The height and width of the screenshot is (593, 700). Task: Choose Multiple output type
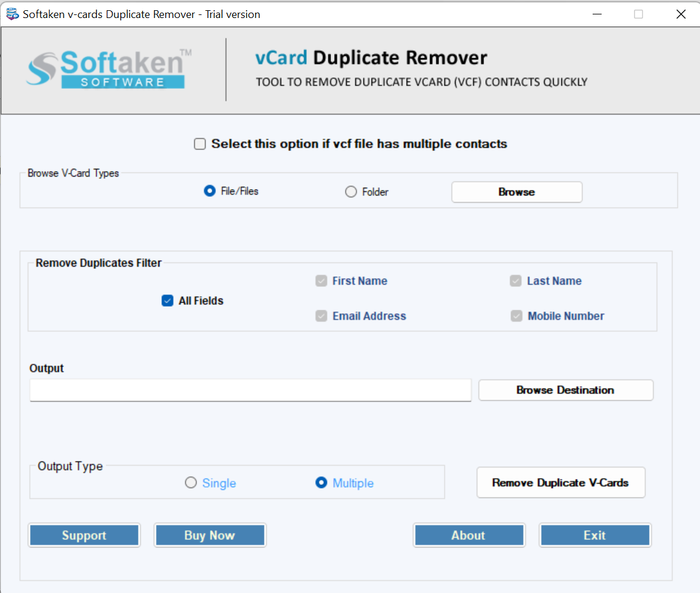coord(321,483)
